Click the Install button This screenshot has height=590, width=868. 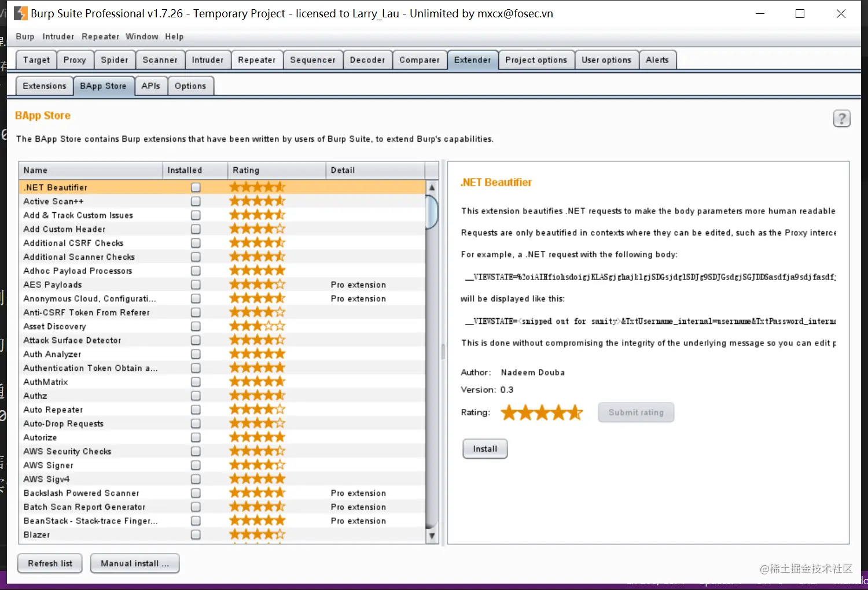pyautogui.click(x=485, y=449)
